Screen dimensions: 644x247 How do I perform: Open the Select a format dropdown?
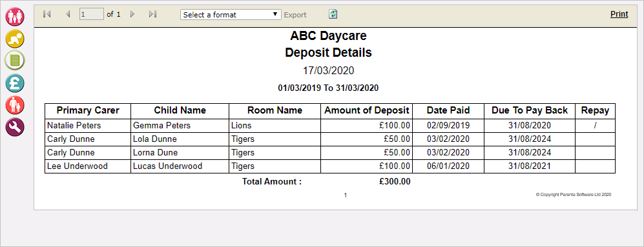[x=231, y=15]
